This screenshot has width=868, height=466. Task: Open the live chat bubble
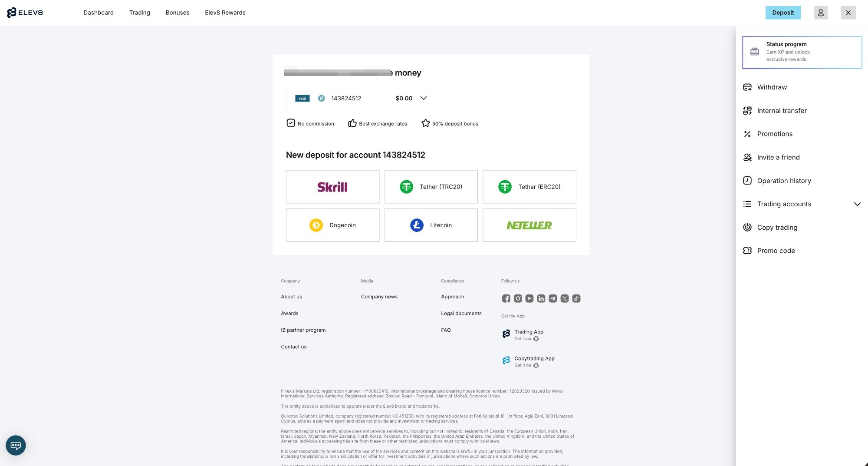(x=16, y=445)
